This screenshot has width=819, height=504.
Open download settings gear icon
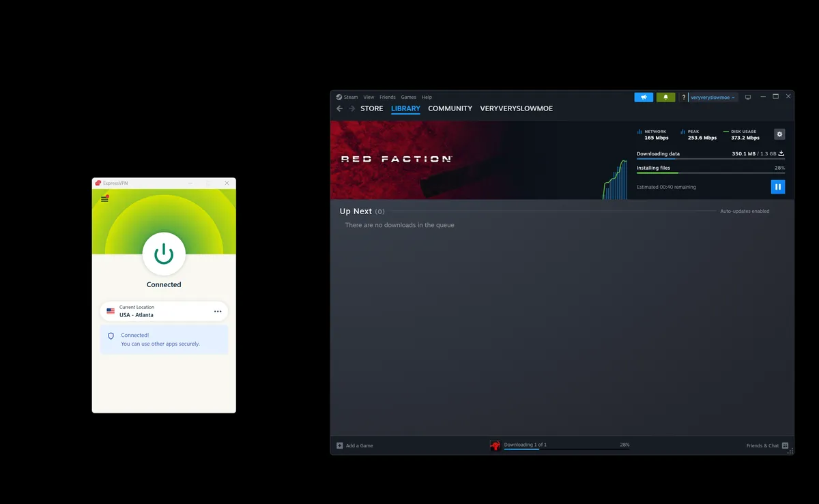779,134
